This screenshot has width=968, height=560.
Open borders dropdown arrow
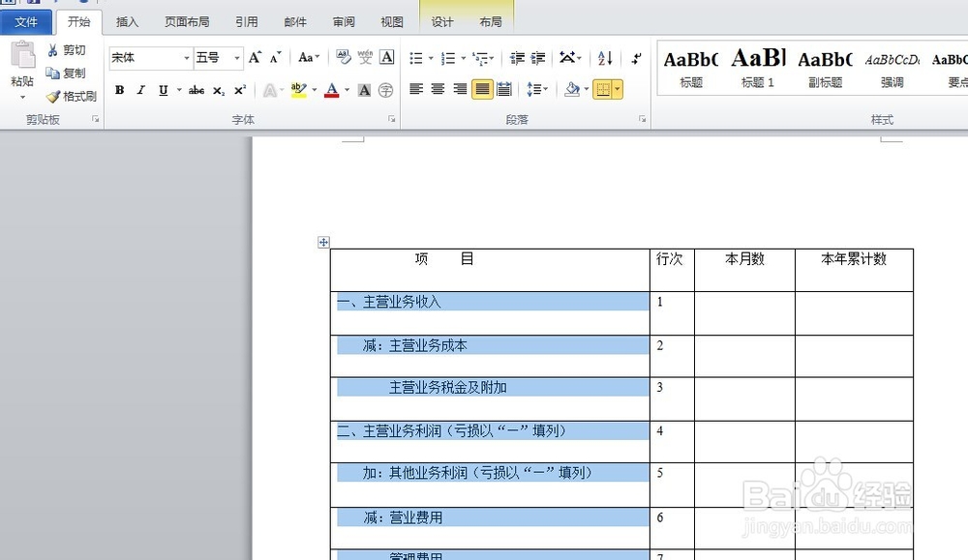(x=617, y=89)
